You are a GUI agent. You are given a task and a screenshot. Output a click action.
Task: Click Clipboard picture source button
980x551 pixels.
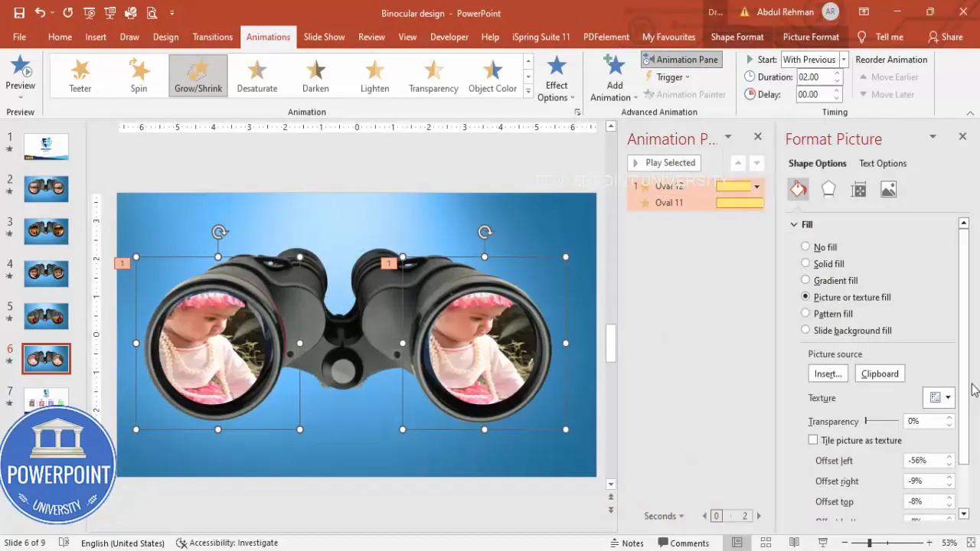click(880, 373)
